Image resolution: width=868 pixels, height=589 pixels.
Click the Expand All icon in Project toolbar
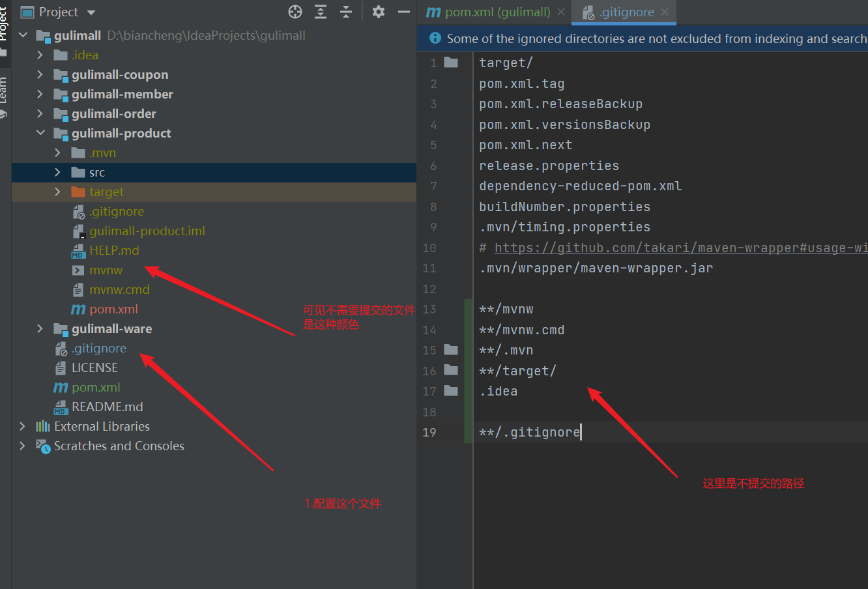[321, 12]
